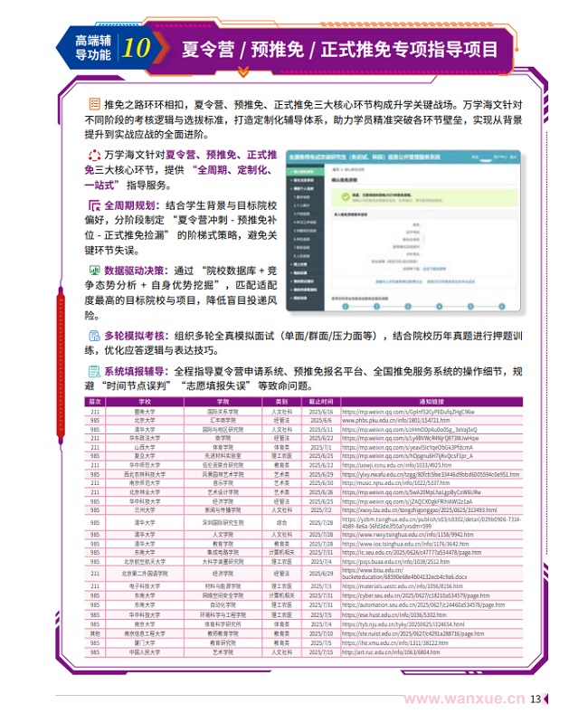This screenshot has width=588, height=723.
Task: Click the 截止时间 column header
Action: tap(321, 401)
